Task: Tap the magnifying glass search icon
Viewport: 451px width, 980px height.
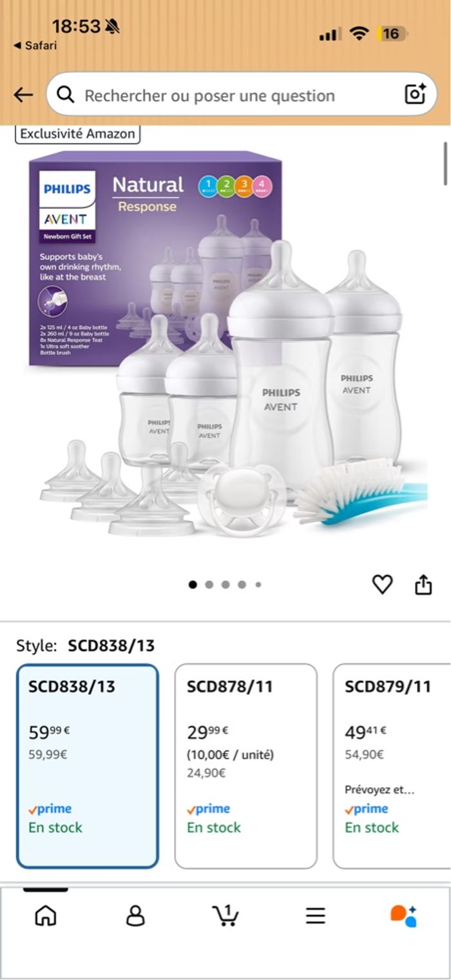Action: coord(66,95)
